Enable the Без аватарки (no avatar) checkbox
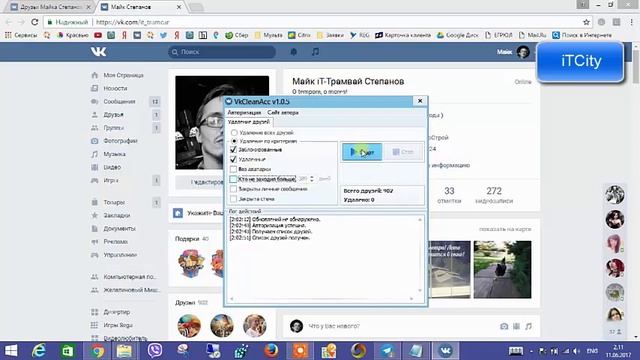640x360 pixels. (x=233, y=169)
